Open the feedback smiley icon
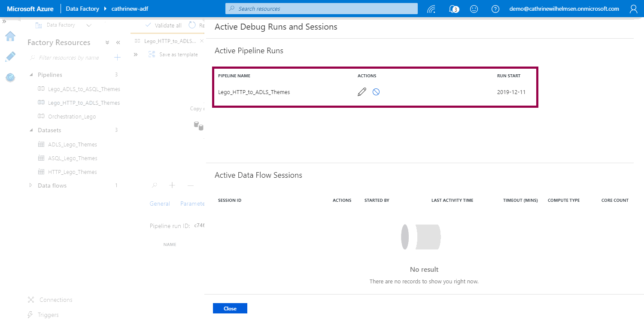This screenshot has width=644, height=322. [474, 9]
